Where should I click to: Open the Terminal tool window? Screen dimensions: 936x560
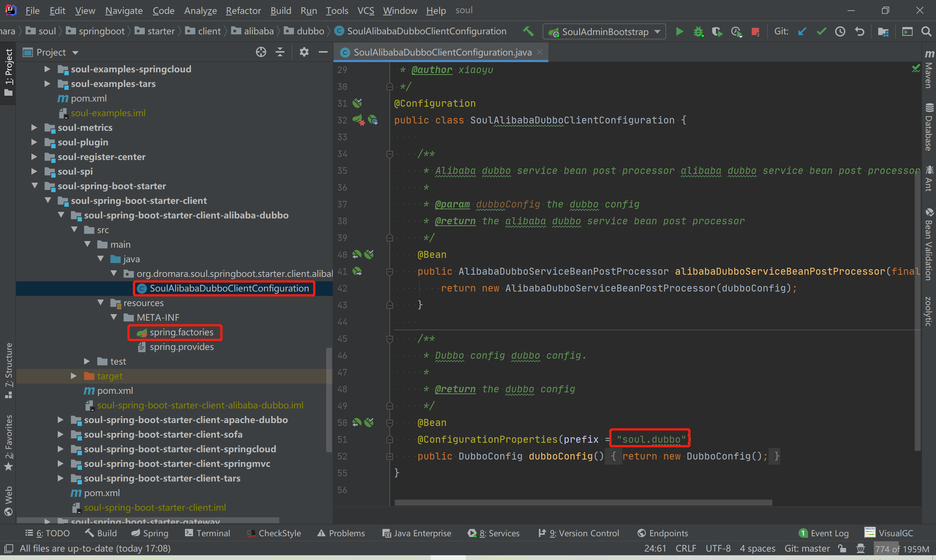tap(207, 533)
